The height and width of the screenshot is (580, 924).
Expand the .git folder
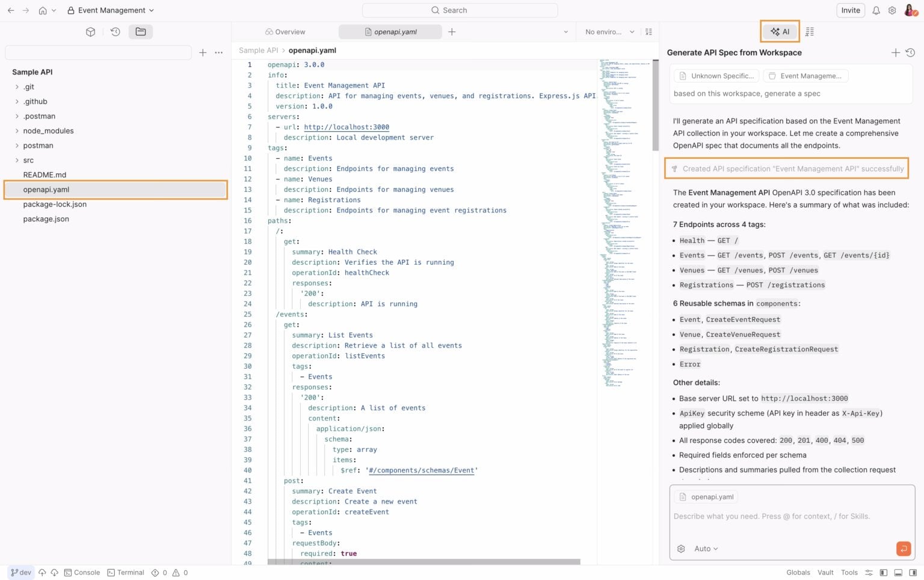pos(17,87)
